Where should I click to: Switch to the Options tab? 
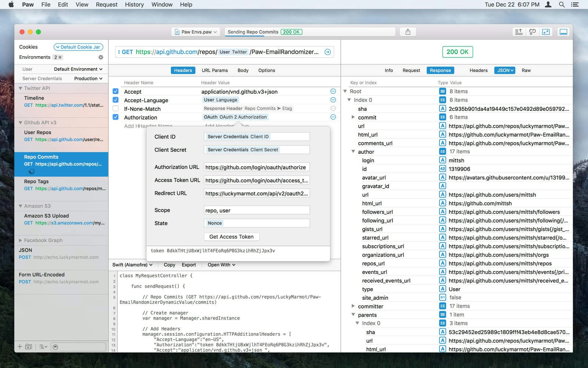(266, 70)
